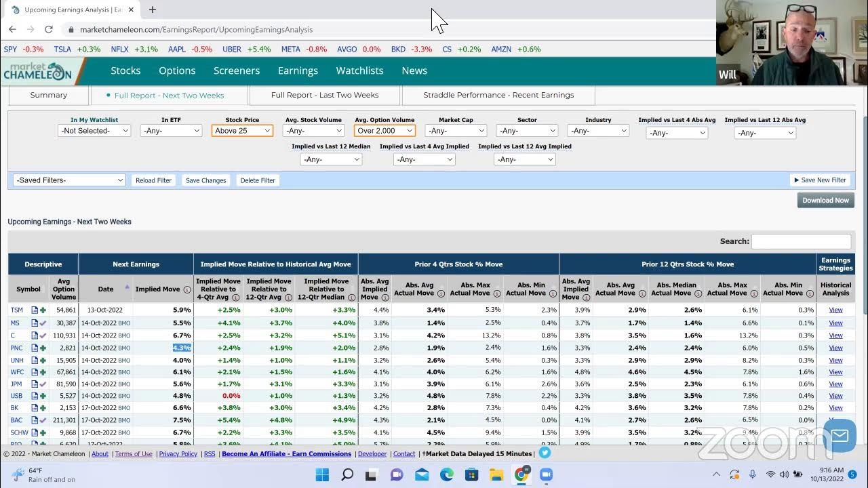
Task: Open the Screeners menu
Action: (x=237, y=70)
